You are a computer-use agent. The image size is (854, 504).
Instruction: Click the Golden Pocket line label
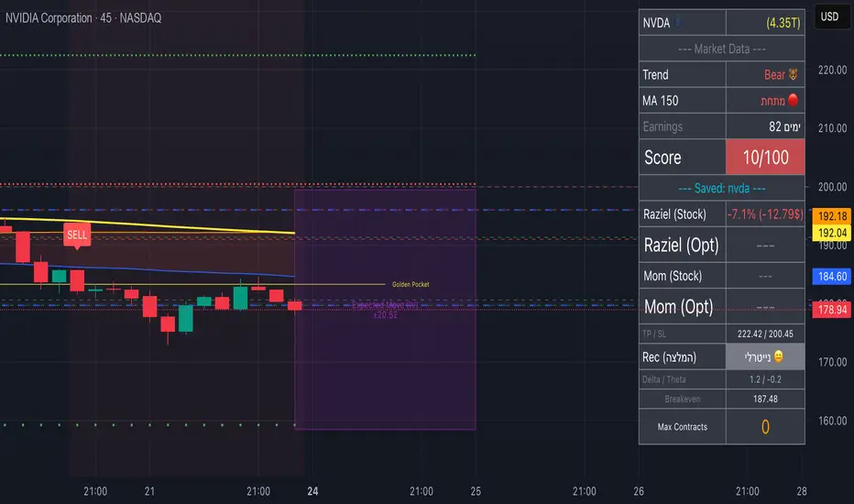411,284
